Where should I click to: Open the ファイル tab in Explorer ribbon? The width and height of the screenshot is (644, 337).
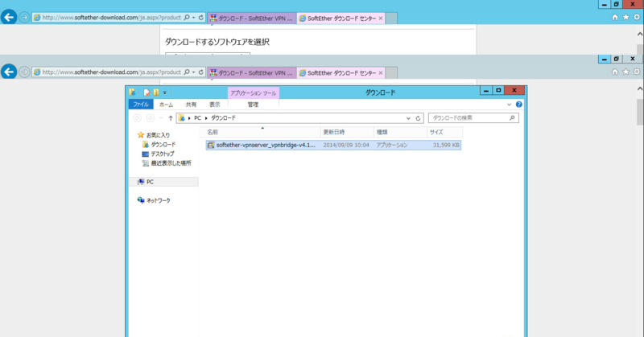click(141, 105)
